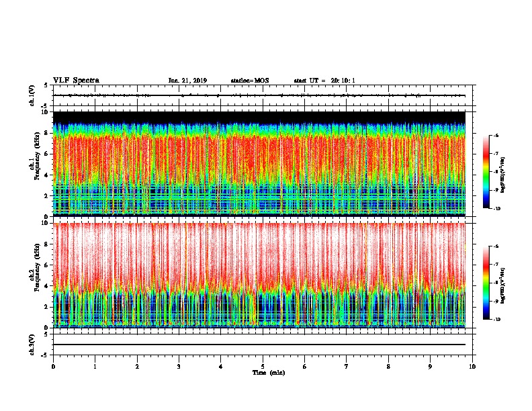Image resolution: width=532 pixels, height=411 pixels.
Task: Click the "VLF Spectra" plot title
Action: coord(76,81)
